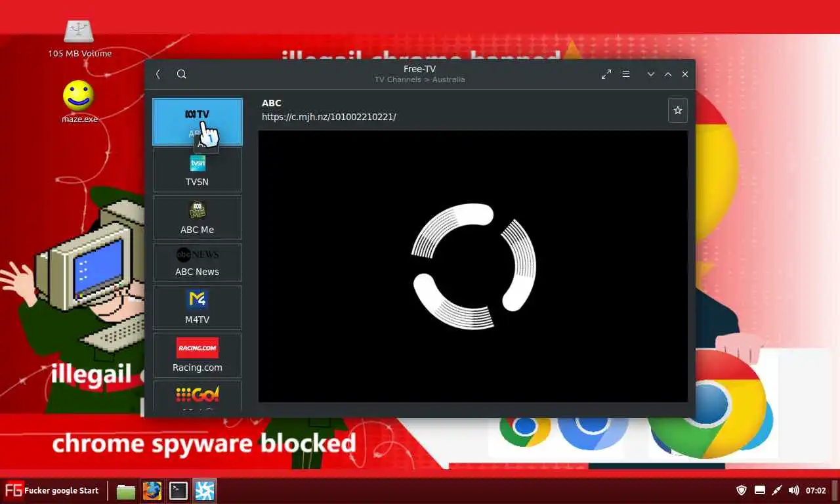Play the M4TV channel
The image size is (840, 504).
198,307
